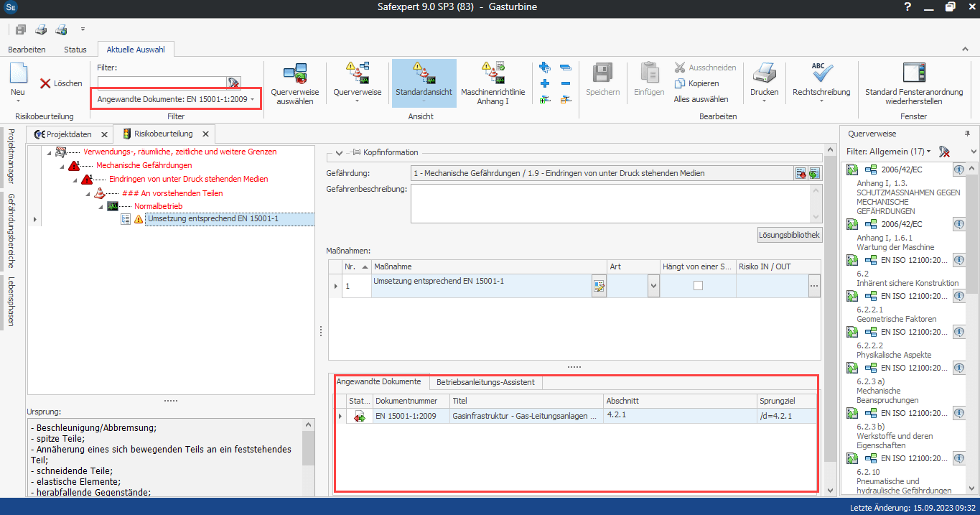Open Maschinenrichtlinie Anhang I view
This screenshot has width=980, height=515.
(x=493, y=73)
